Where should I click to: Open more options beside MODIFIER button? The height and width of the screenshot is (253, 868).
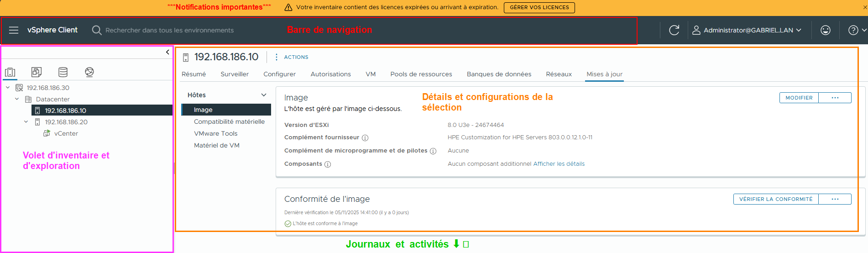point(835,98)
